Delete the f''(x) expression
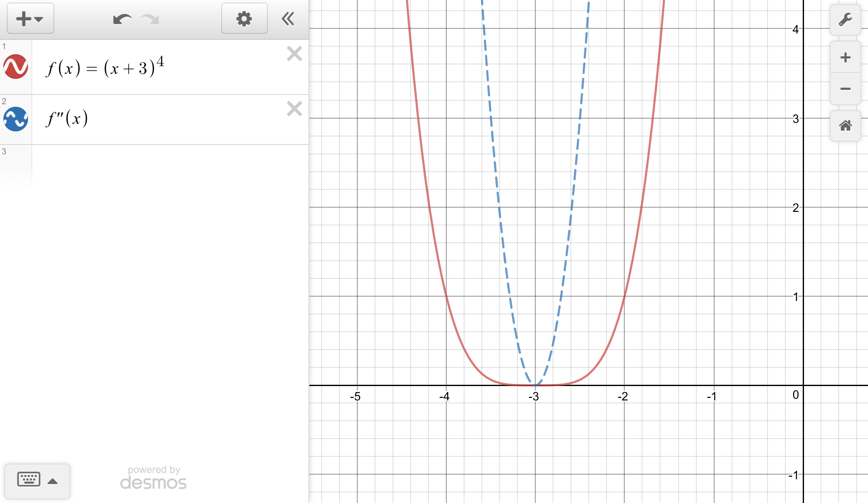Viewport: 868px width, 503px height. pos(294,109)
